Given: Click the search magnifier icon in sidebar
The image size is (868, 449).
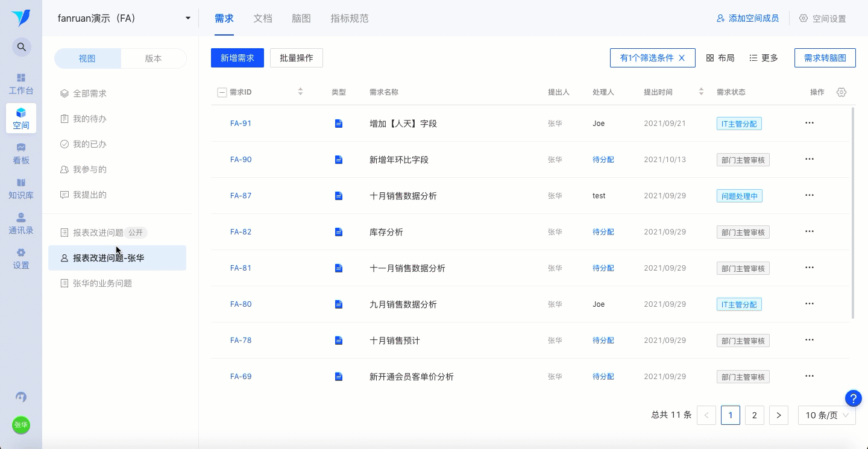Looking at the screenshot, I should point(21,47).
